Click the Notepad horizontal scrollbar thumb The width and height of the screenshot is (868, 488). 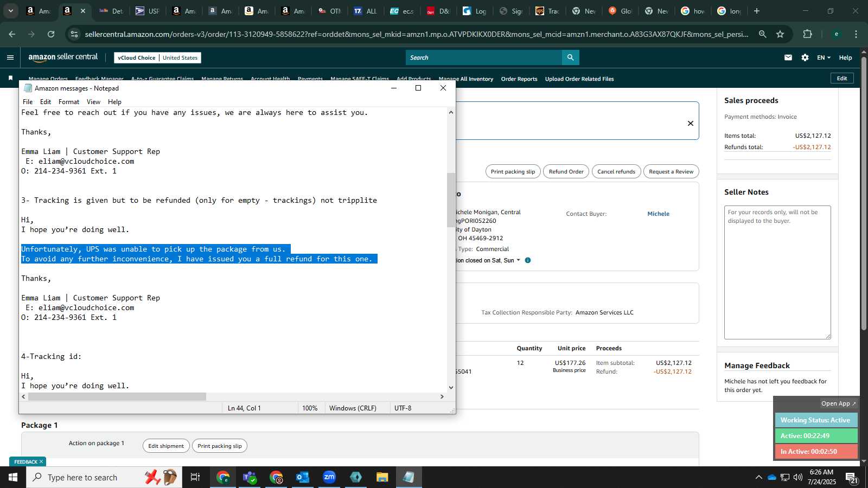click(117, 397)
